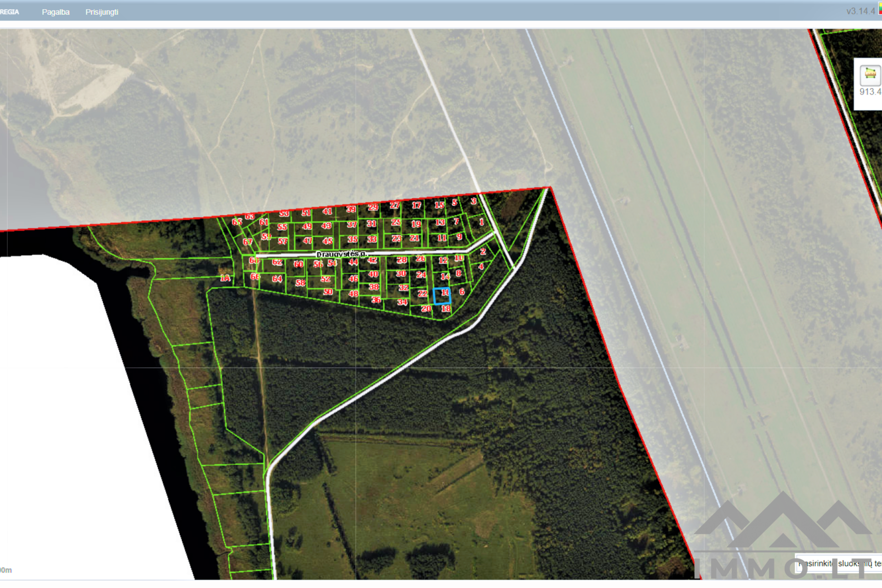Click parcel number 9
The image size is (882, 588).
(459, 237)
